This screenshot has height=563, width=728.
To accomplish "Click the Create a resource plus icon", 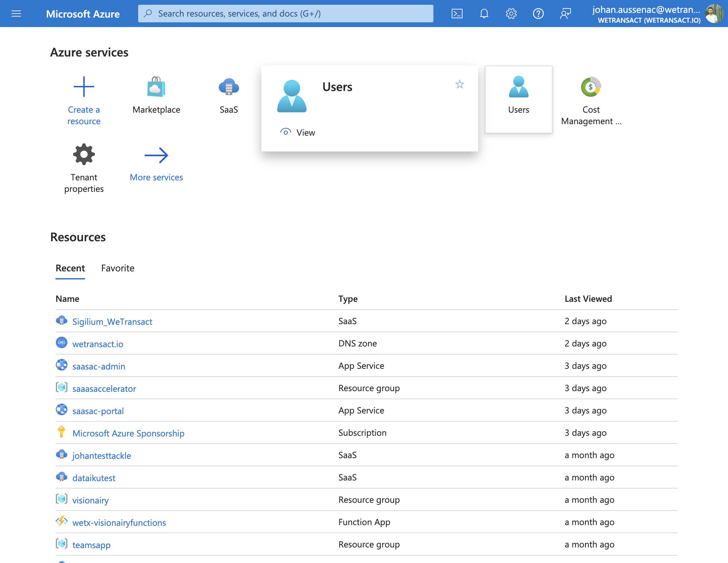I will [x=84, y=87].
